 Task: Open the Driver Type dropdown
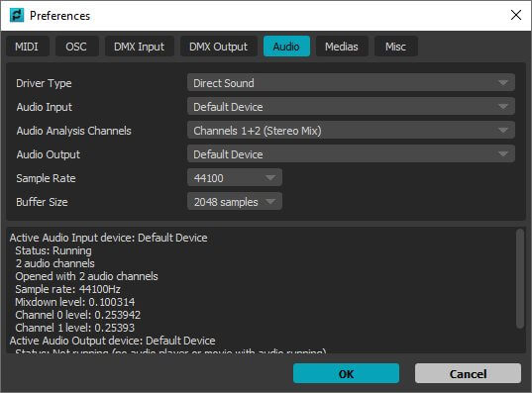351,83
